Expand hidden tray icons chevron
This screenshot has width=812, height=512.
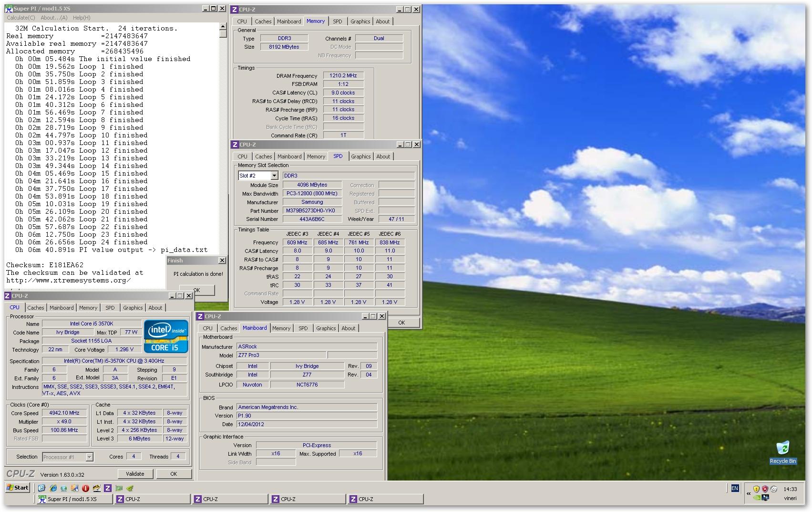point(748,493)
